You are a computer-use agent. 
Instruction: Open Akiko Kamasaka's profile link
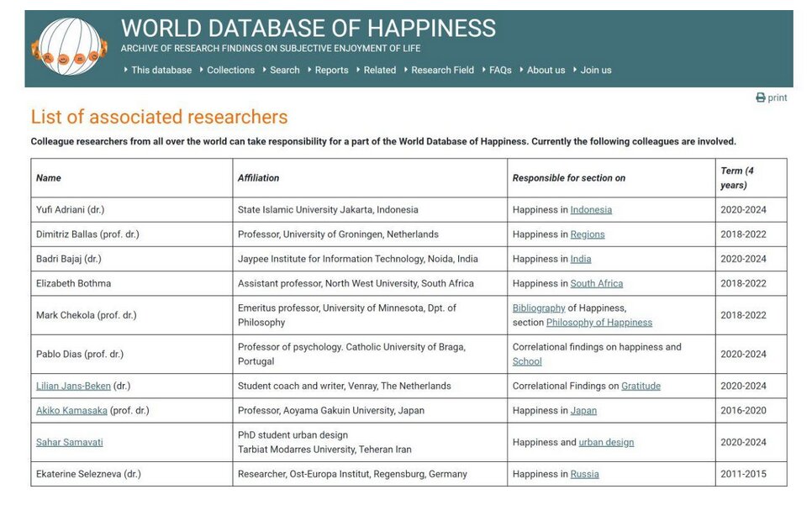(72, 410)
